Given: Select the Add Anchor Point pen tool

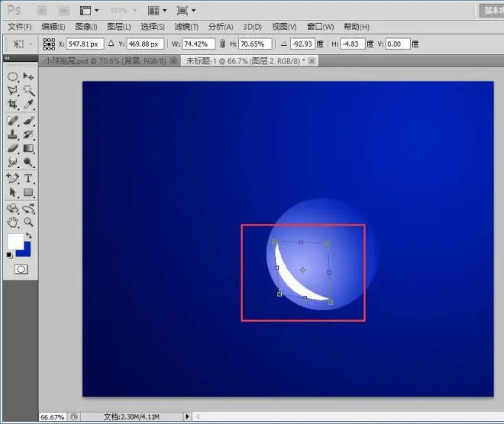Looking at the screenshot, I should click(x=12, y=178).
